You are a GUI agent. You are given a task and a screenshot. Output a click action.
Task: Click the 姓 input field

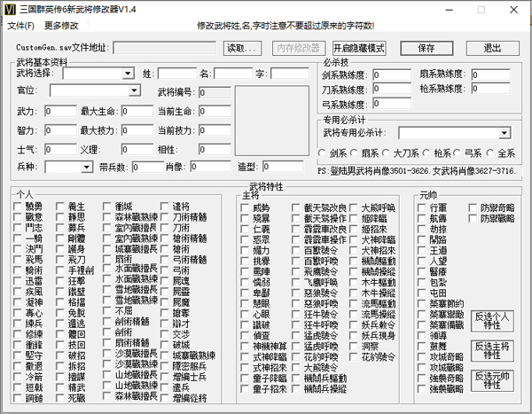click(177, 74)
